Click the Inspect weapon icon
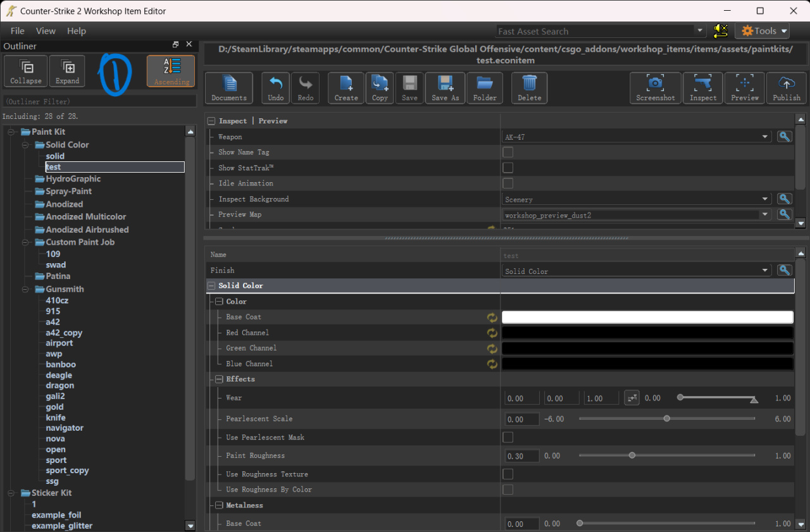 (703, 88)
